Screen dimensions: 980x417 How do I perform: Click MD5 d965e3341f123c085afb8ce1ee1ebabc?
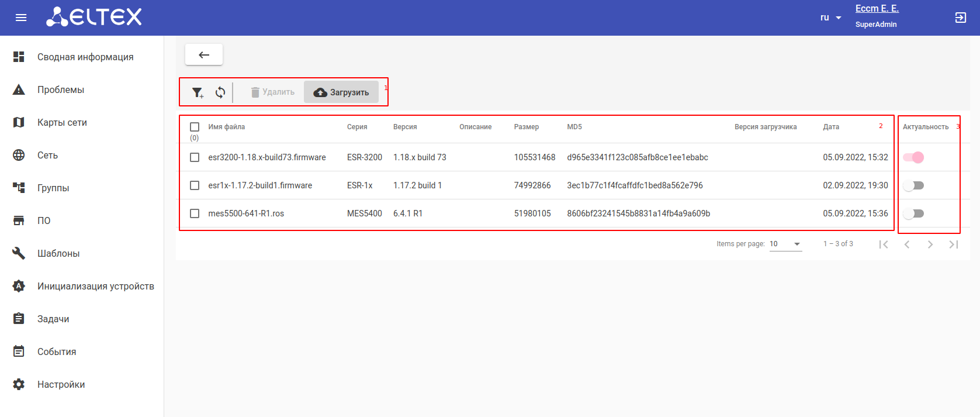(638, 157)
